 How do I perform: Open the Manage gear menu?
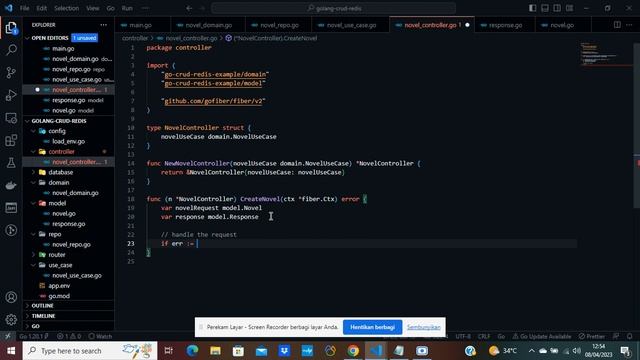(x=11, y=320)
